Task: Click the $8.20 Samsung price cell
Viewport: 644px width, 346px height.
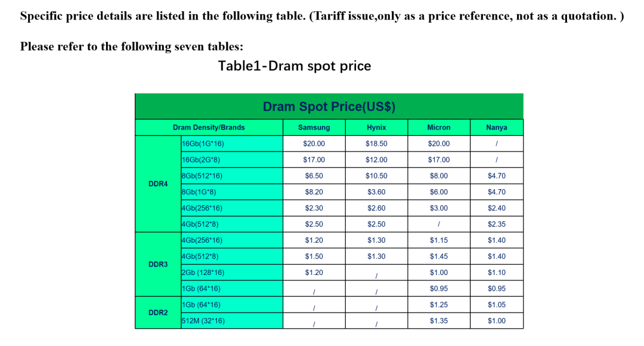Action: tap(314, 192)
